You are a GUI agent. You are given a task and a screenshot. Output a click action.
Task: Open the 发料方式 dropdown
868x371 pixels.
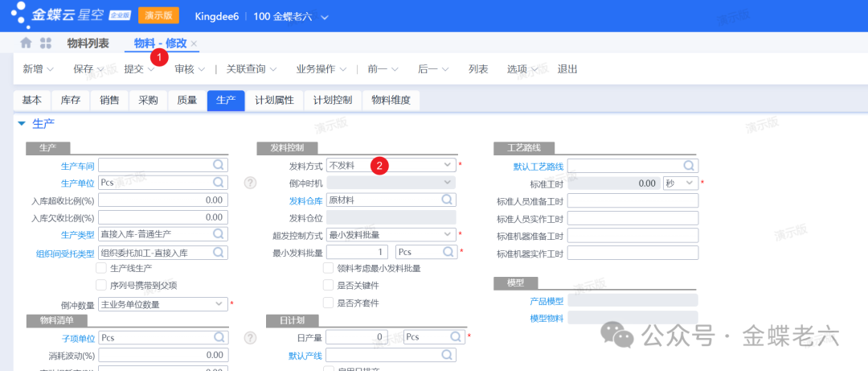448,165
